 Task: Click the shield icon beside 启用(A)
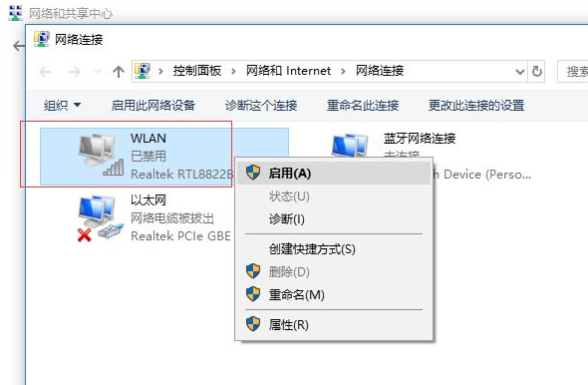pos(253,173)
